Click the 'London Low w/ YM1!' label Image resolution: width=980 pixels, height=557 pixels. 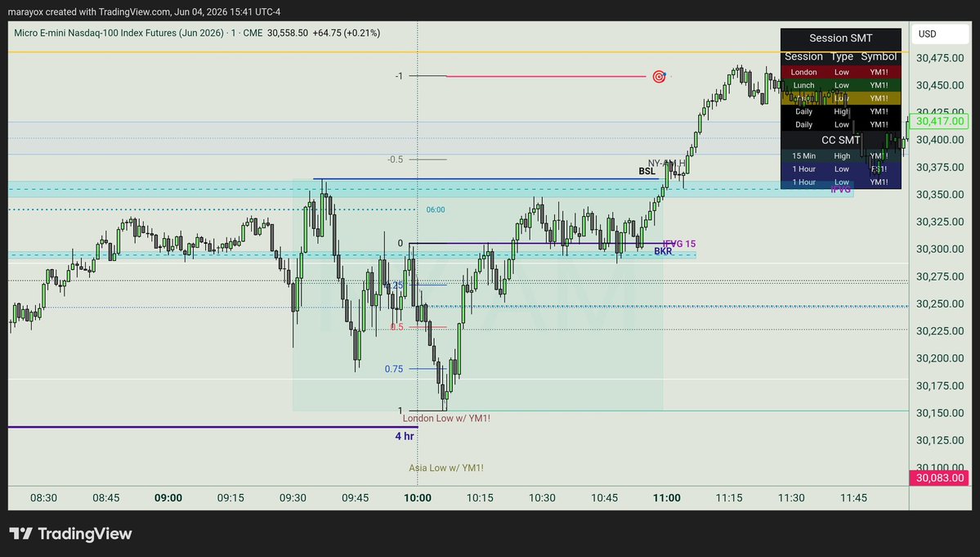click(x=446, y=418)
